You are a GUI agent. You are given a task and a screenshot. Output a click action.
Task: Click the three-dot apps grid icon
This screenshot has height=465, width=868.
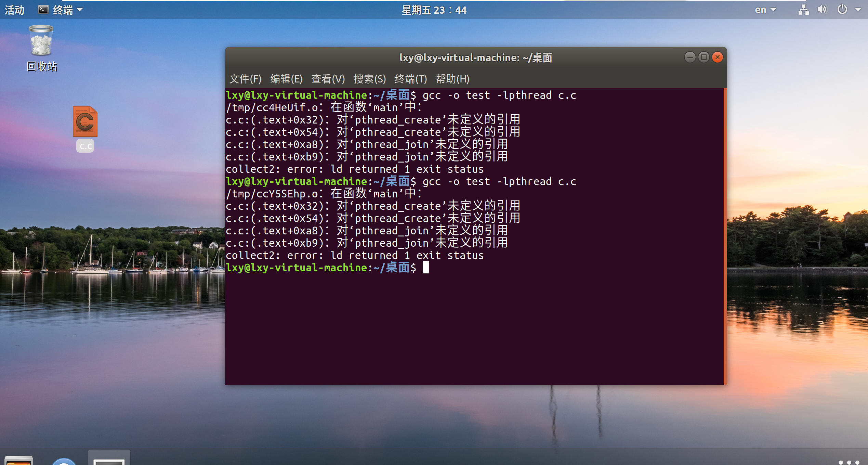(849, 462)
